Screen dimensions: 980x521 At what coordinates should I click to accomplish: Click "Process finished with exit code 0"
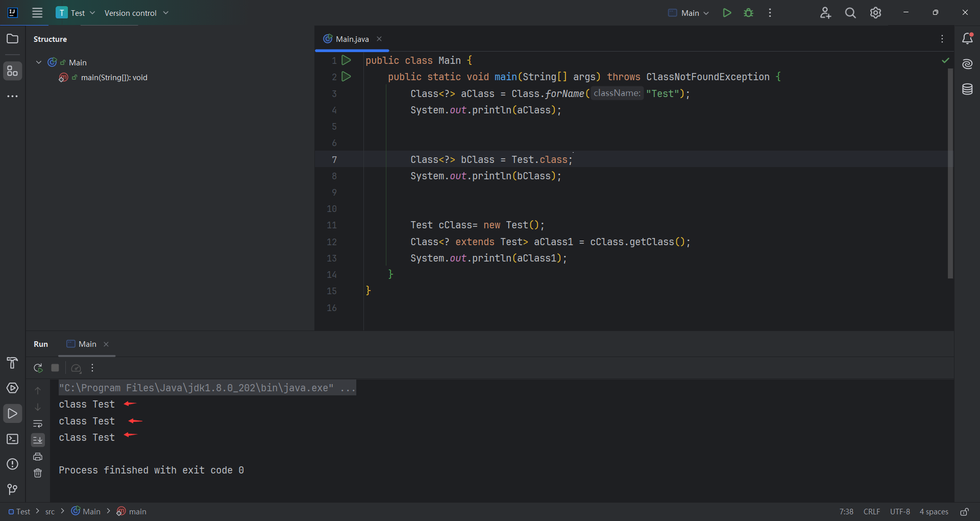coord(151,470)
